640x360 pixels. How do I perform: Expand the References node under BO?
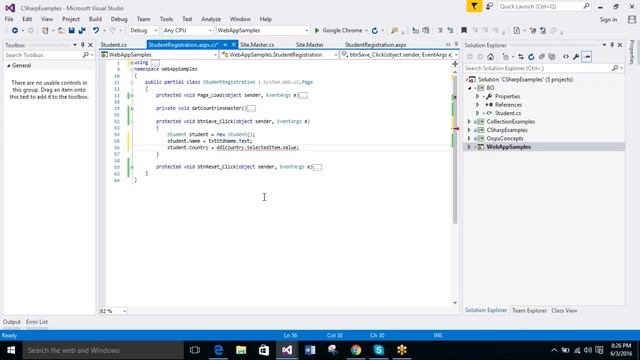coord(478,105)
